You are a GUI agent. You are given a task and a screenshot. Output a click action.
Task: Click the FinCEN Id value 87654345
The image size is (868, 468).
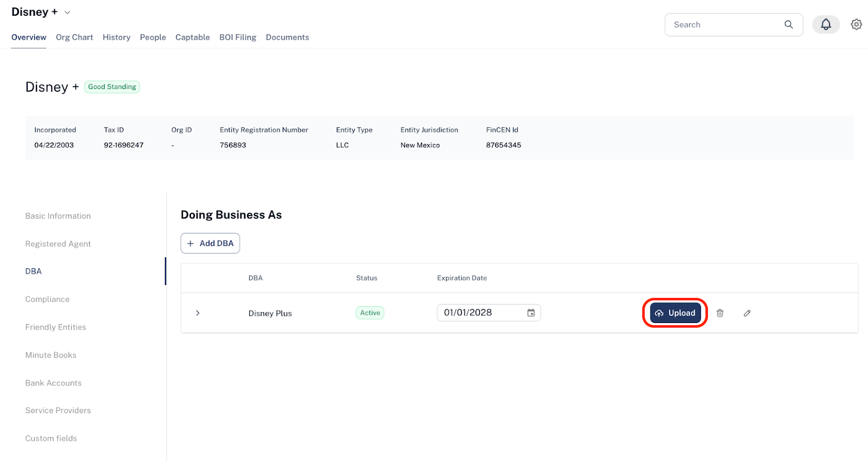coord(503,145)
